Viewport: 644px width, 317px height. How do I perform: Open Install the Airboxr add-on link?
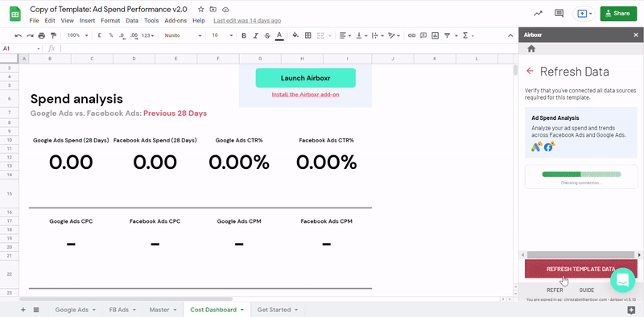click(306, 94)
